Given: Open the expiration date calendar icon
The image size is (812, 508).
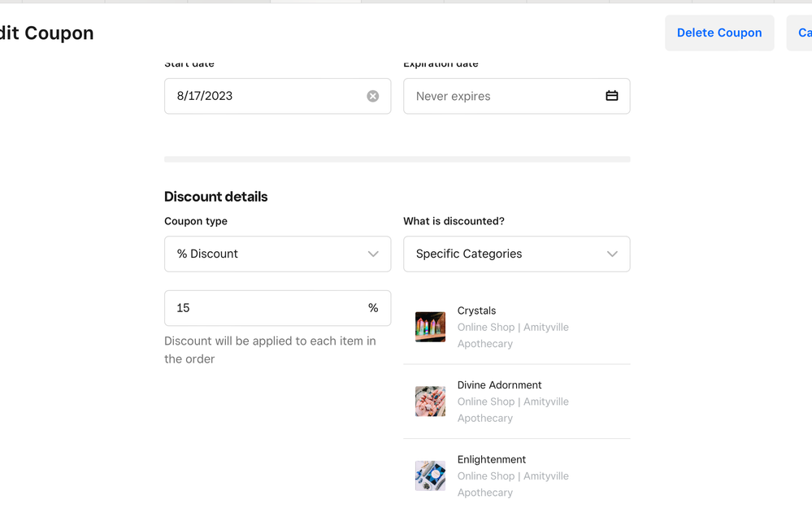Looking at the screenshot, I should (x=612, y=96).
